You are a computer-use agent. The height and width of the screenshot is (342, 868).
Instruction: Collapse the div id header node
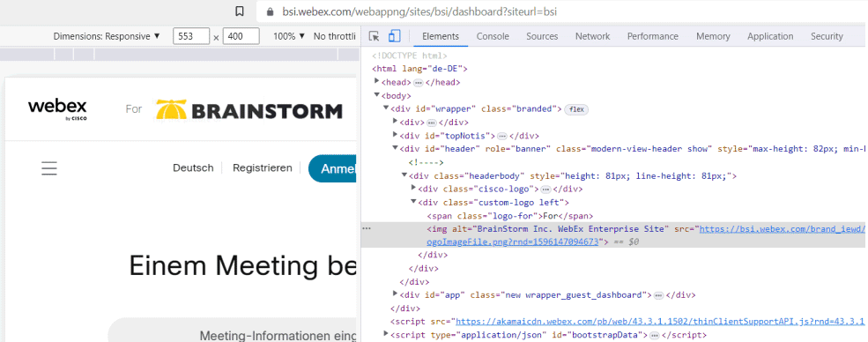(395, 148)
